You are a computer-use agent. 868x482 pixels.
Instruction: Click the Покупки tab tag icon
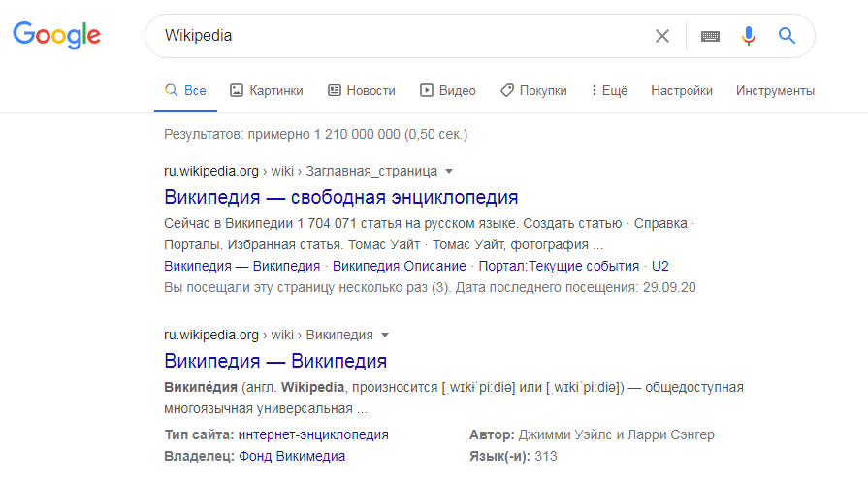507,90
